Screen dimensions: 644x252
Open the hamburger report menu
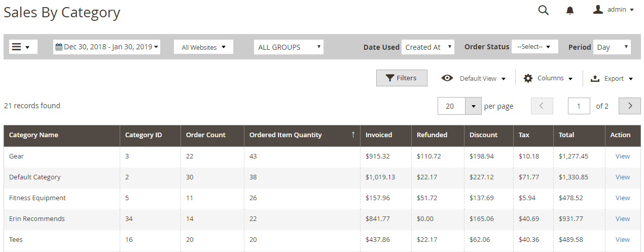21,47
